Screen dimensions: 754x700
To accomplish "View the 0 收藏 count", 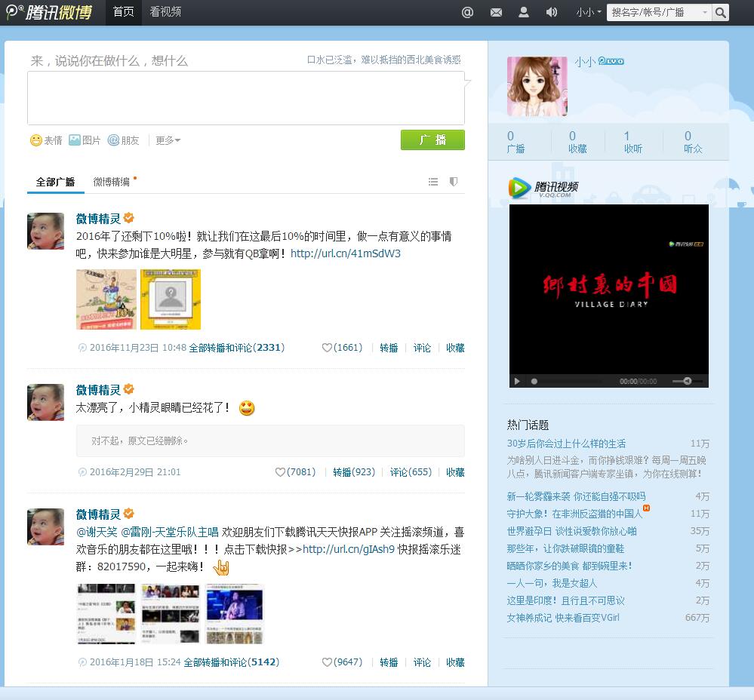I will [x=577, y=143].
